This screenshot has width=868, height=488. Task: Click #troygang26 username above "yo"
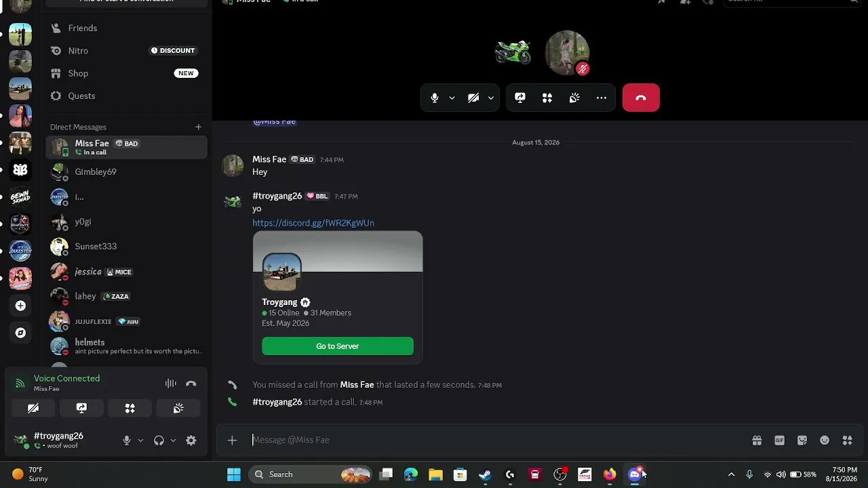pos(277,196)
